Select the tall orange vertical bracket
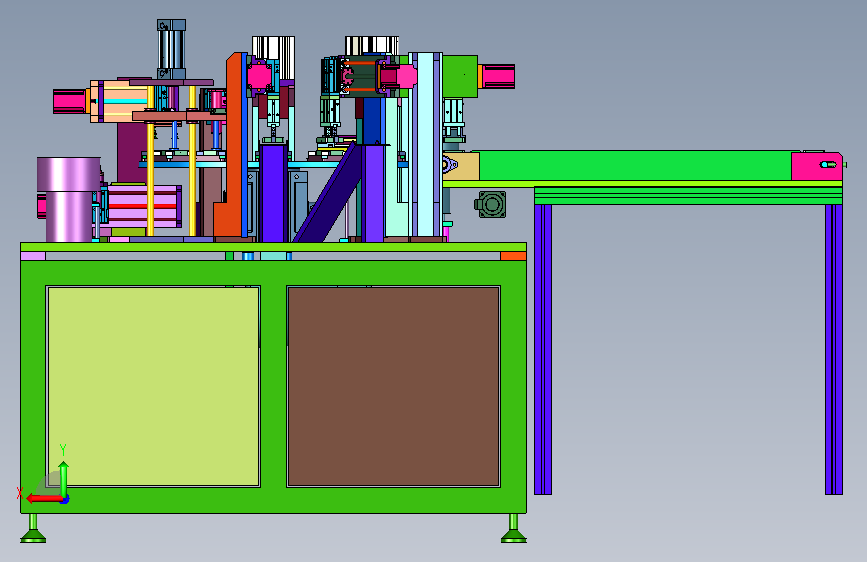867x562 pixels. tap(231, 145)
